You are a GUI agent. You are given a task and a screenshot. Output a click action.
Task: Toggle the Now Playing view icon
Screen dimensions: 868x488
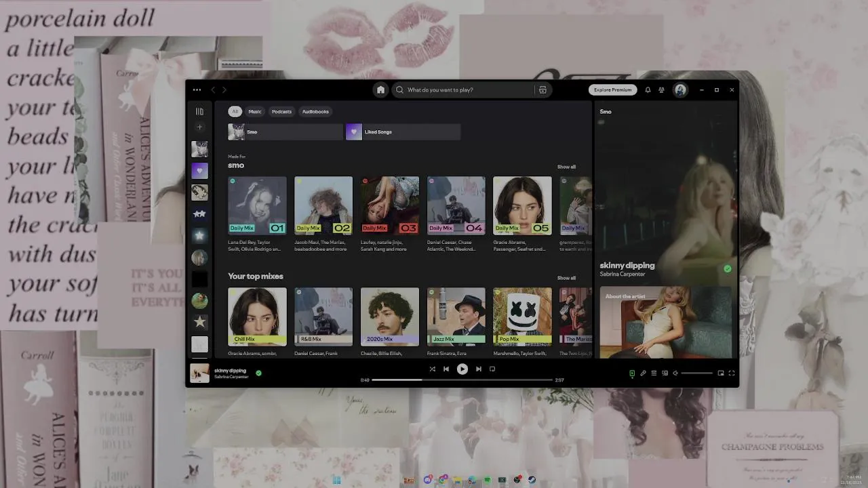tap(632, 373)
